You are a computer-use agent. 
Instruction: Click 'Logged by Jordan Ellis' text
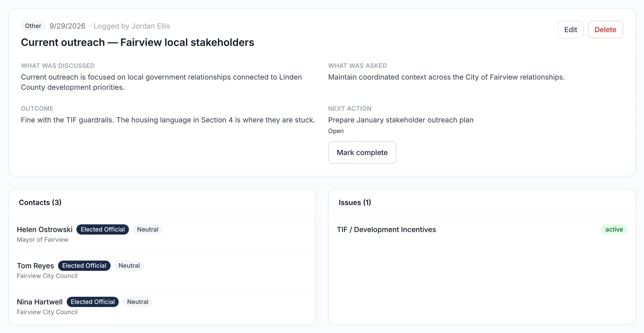(132, 26)
